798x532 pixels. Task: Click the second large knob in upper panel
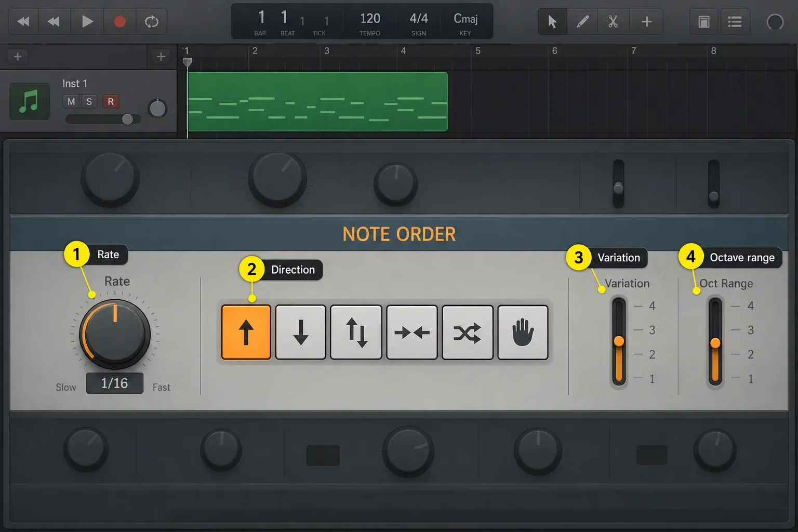point(277,179)
